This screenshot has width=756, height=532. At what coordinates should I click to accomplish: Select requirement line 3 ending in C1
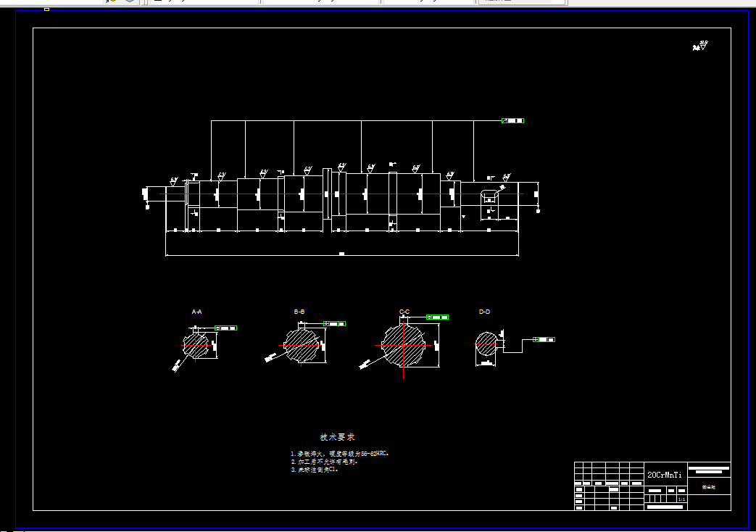click(x=315, y=469)
